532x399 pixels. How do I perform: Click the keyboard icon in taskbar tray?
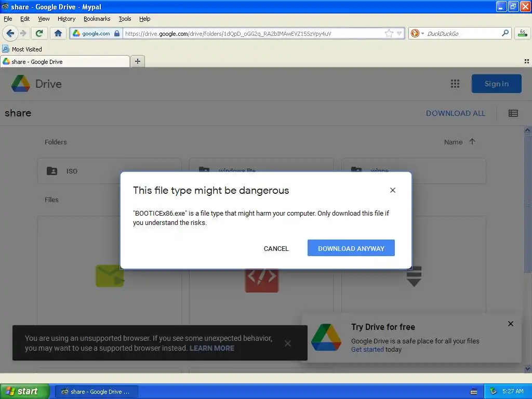[474, 392]
